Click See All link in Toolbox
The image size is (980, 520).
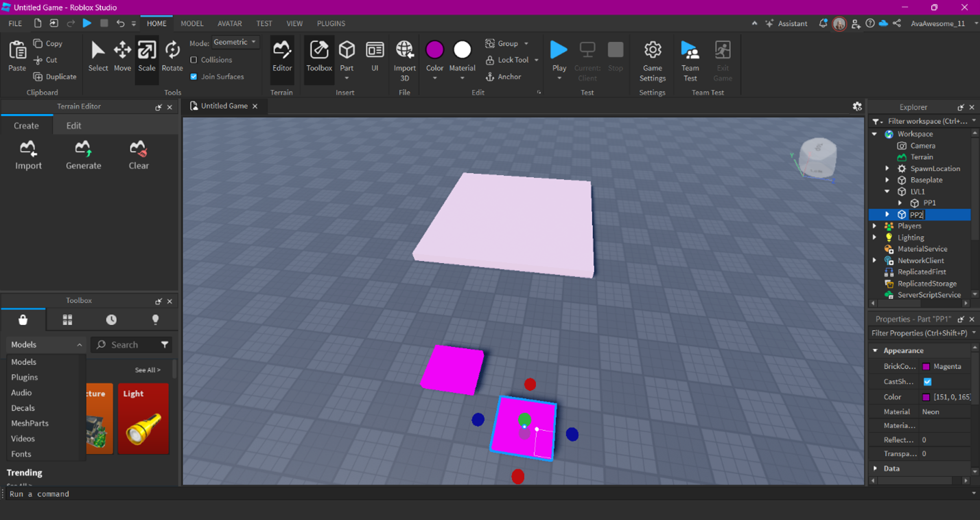(x=148, y=370)
